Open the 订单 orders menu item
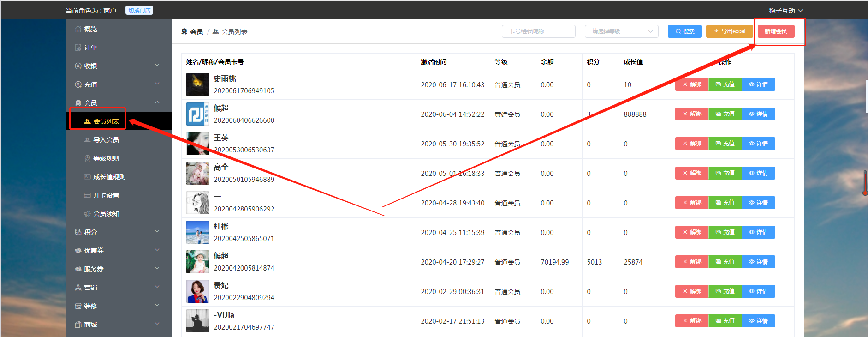This screenshot has width=868, height=337. point(119,48)
